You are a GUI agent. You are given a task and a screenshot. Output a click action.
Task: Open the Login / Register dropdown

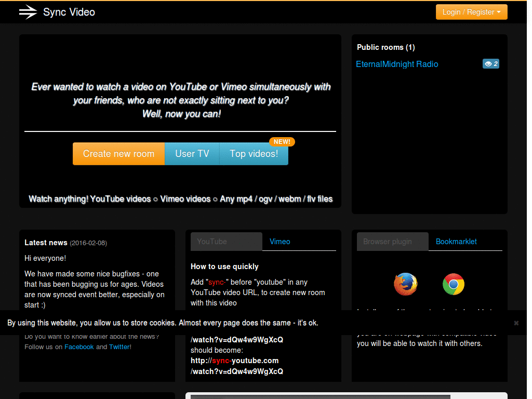(x=471, y=12)
